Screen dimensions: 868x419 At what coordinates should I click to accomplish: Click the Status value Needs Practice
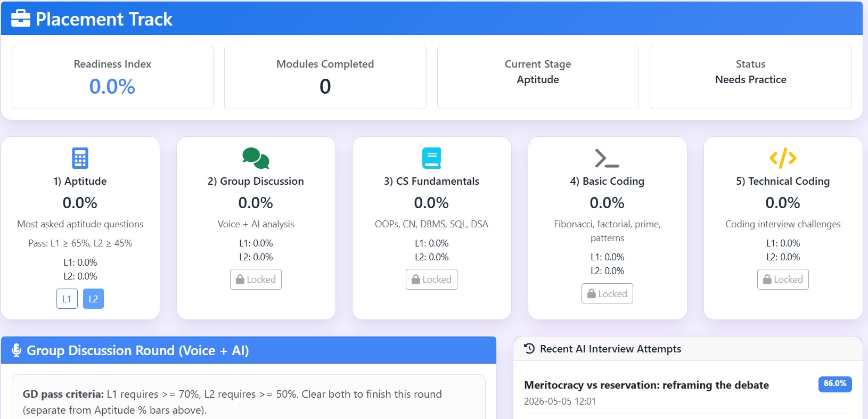pos(751,79)
